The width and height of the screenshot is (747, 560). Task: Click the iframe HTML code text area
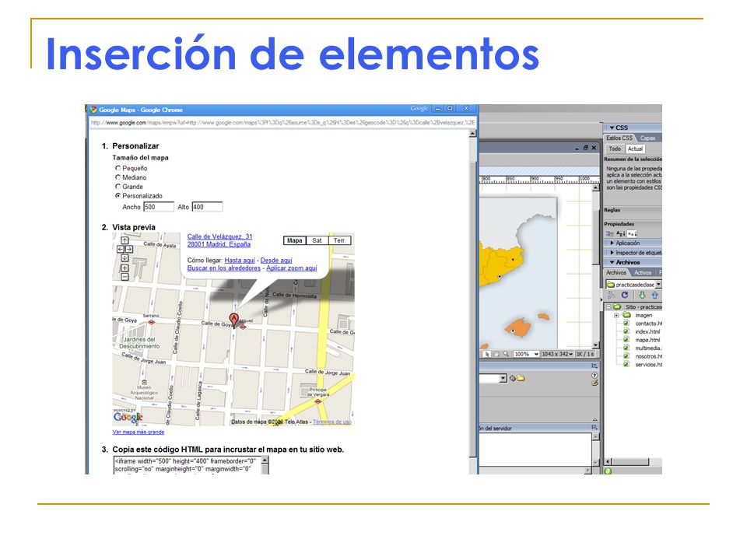pos(188,465)
